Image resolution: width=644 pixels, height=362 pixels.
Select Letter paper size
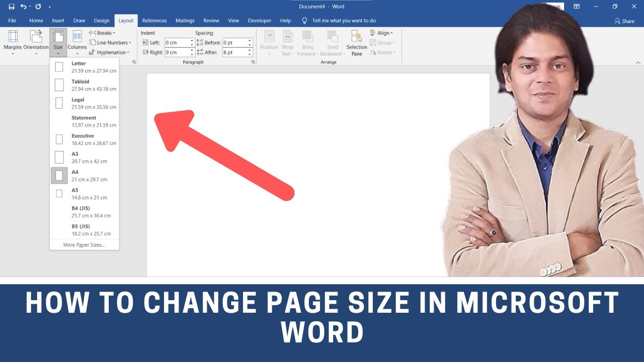pyautogui.click(x=85, y=67)
